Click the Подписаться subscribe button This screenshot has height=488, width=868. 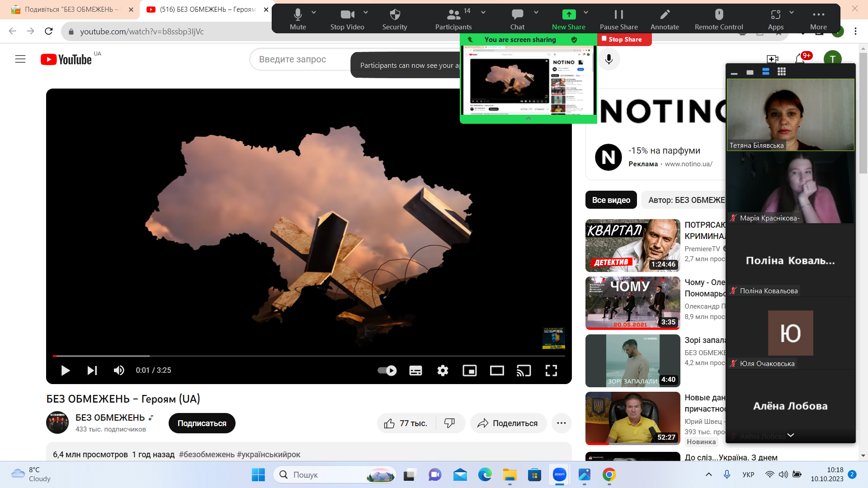tap(202, 423)
